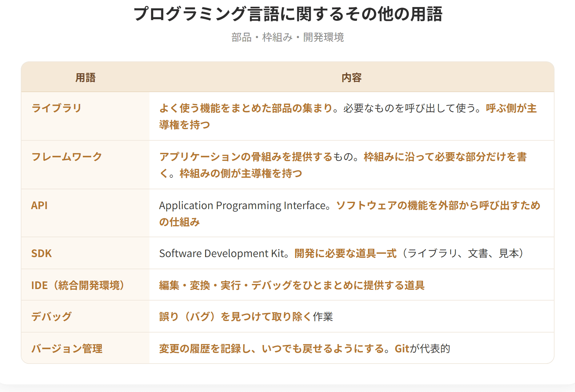Click text アプリケーションの骨組みを提供する
Screen dimensions: 575x392
[246, 157]
